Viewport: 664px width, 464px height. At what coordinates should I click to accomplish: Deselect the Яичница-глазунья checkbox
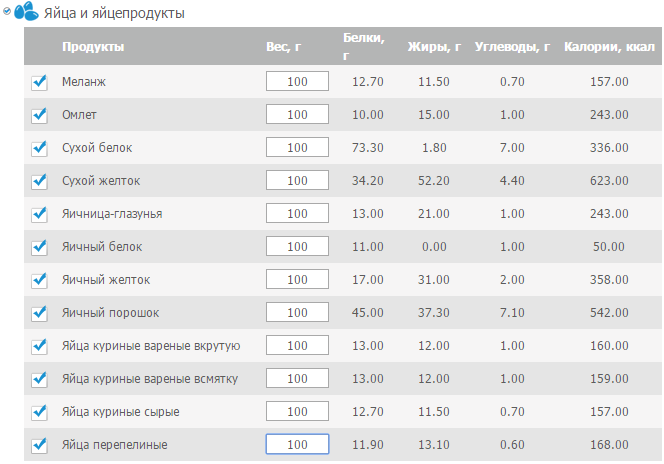coord(39,214)
